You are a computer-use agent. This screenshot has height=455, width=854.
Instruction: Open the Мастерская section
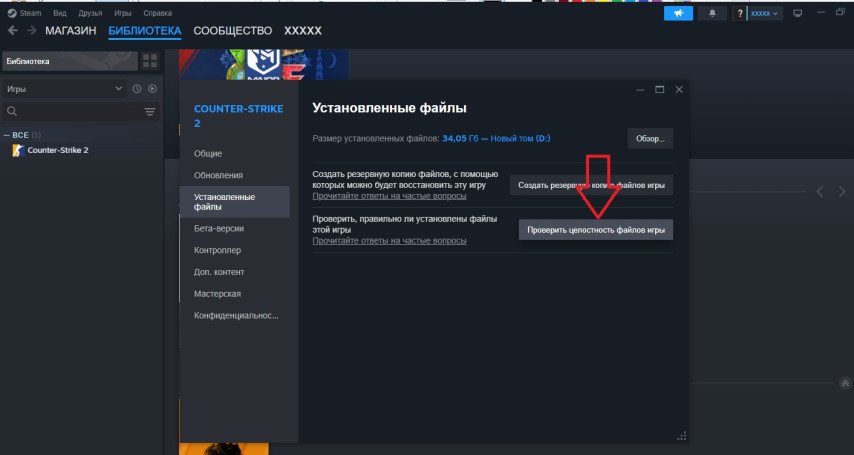tap(217, 294)
